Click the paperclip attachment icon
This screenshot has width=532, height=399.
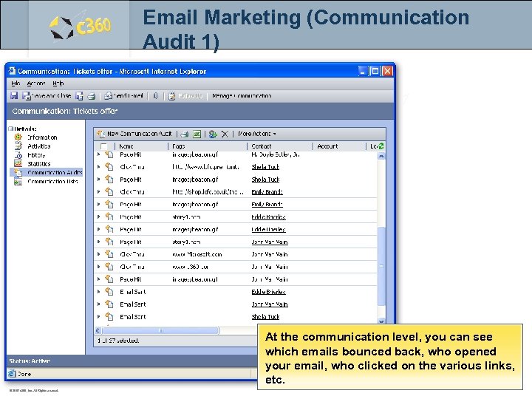pos(155,96)
